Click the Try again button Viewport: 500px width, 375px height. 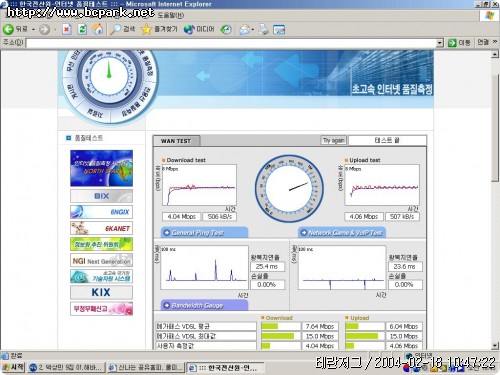pos(334,140)
